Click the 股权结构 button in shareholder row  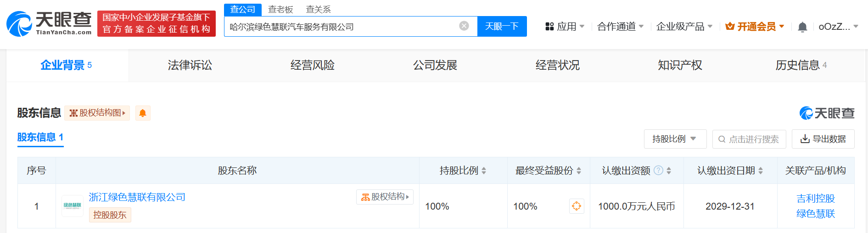pyautogui.click(x=385, y=197)
